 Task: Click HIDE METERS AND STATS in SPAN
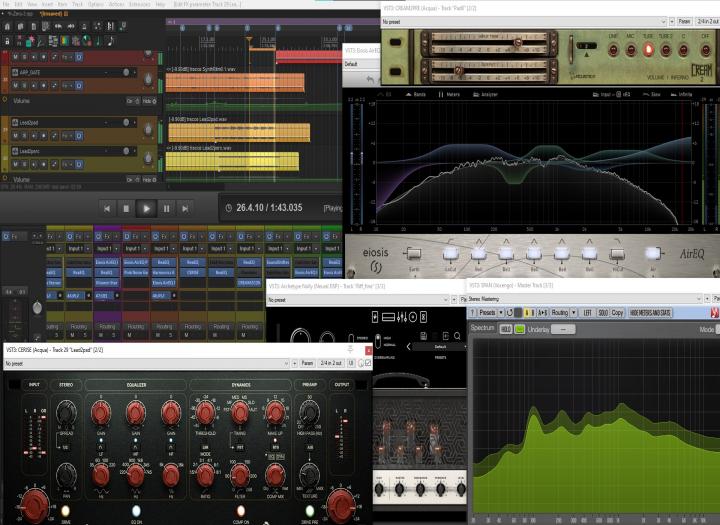(x=650, y=313)
